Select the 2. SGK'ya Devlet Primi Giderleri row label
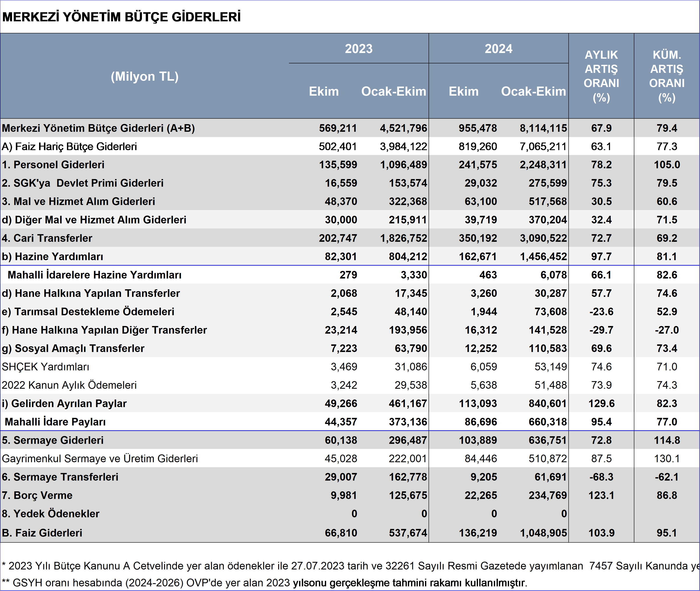 coord(82,183)
